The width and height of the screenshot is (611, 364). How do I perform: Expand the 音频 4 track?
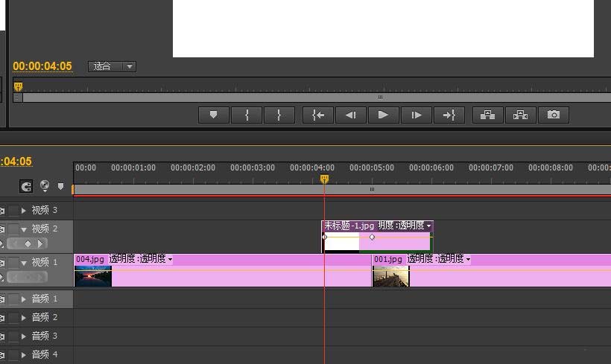(24, 354)
